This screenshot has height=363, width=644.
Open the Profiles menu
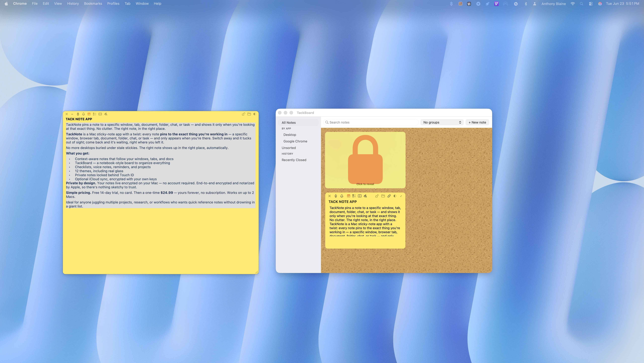(x=113, y=4)
